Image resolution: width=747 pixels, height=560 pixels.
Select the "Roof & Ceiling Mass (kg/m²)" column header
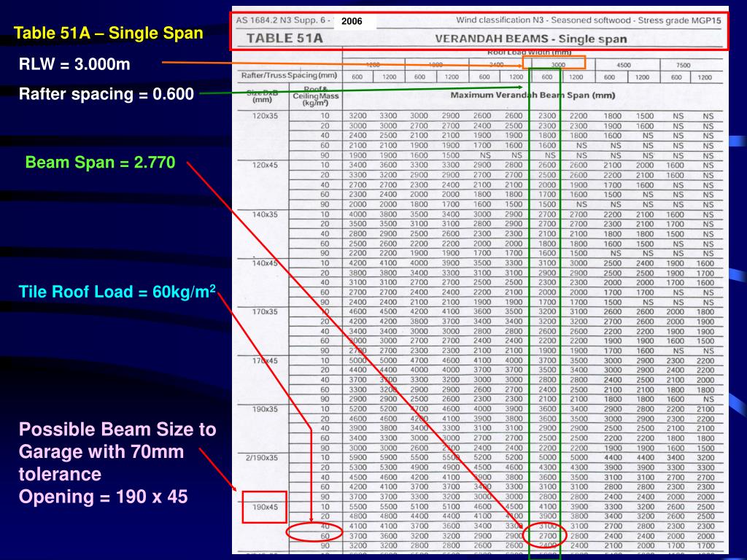(315, 96)
